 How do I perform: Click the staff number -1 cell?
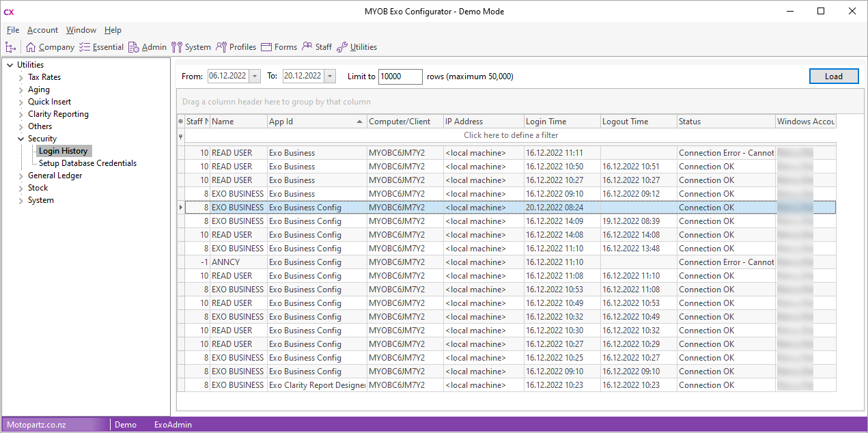[x=197, y=262]
